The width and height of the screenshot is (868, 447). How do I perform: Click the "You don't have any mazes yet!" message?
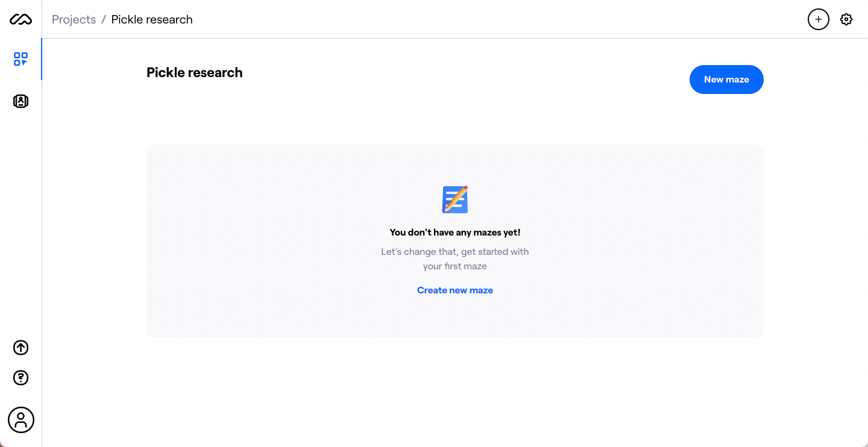(x=455, y=233)
